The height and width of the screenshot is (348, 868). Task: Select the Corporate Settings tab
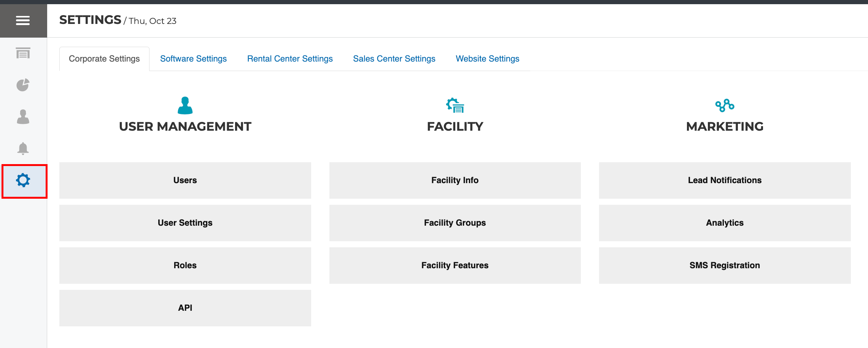pyautogui.click(x=104, y=59)
